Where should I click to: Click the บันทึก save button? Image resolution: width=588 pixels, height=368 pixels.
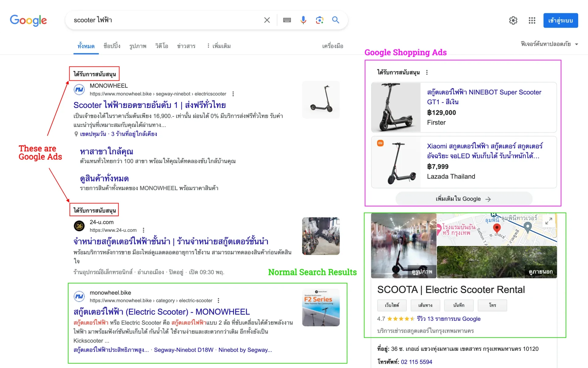click(459, 305)
